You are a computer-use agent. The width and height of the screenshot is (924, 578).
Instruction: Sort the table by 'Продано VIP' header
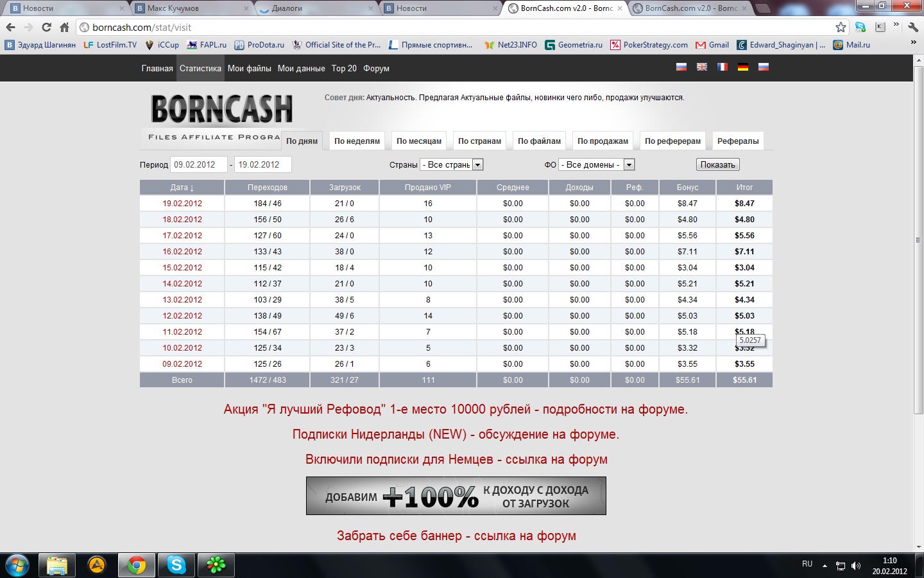click(x=428, y=188)
